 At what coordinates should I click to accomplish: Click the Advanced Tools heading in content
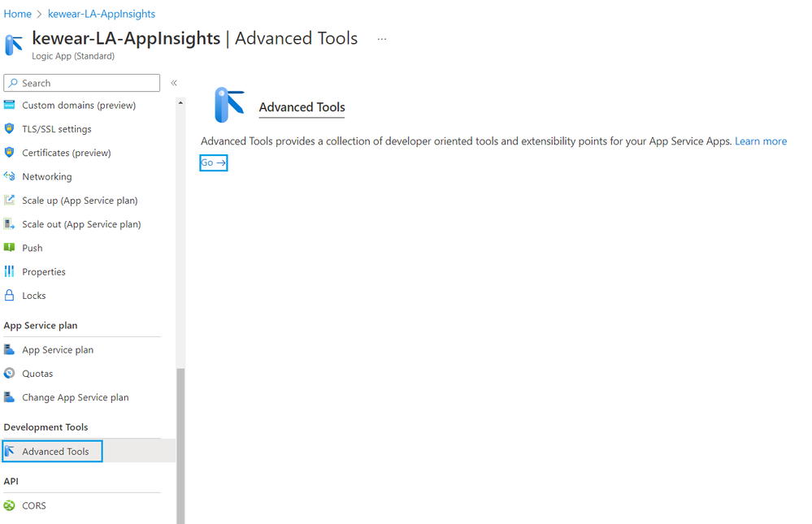coord(302,107)
